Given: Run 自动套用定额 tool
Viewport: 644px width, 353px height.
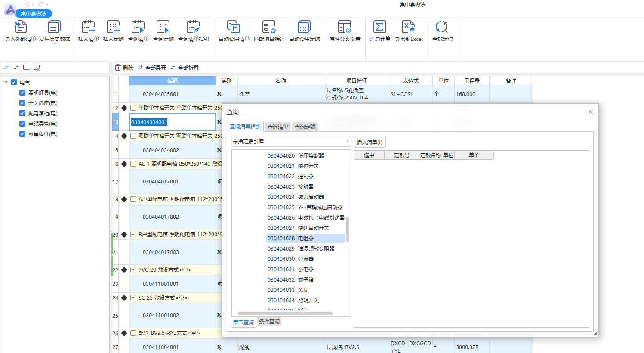Looking at the screenshot, I should click(x=305, y=31).
